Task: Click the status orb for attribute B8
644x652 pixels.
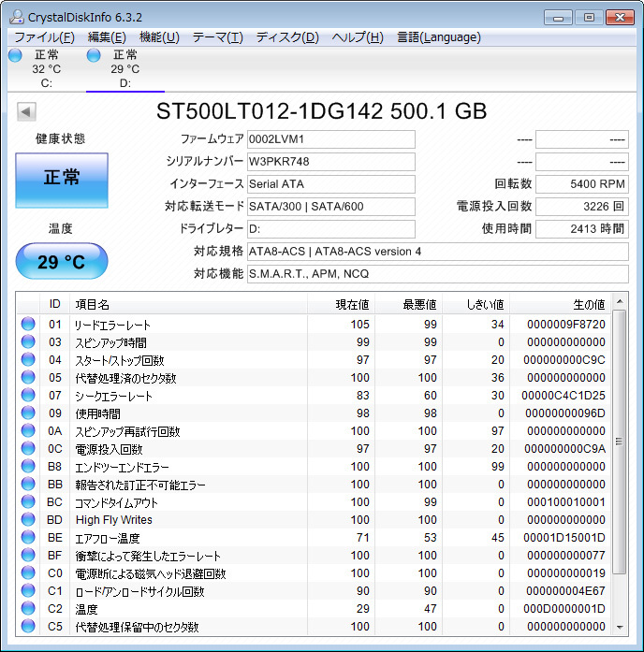Action: point(28,466)
